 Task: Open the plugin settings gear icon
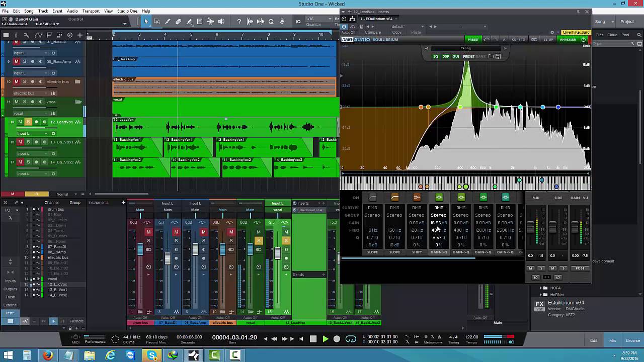552,33
